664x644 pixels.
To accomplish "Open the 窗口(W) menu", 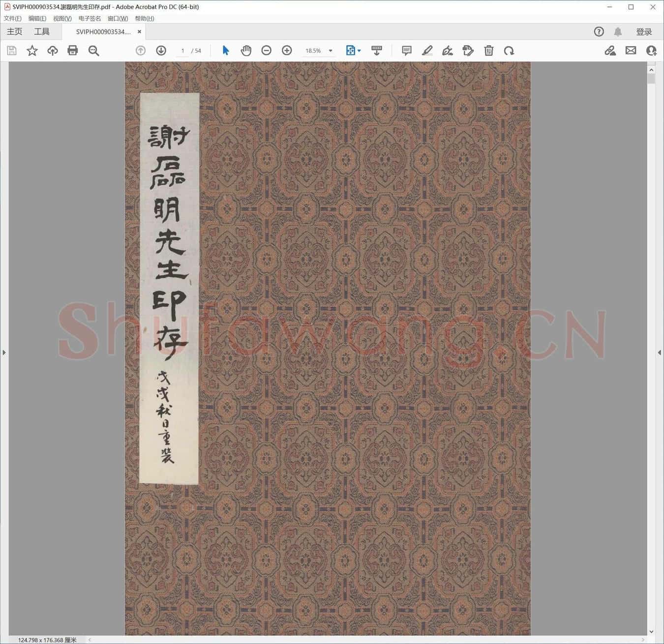I will [x=118, y=18].
